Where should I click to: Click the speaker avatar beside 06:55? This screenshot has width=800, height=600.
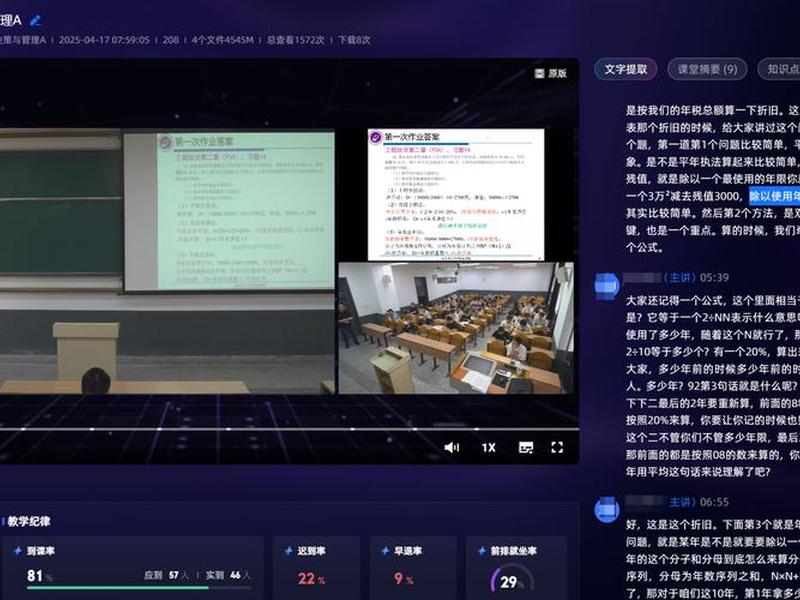tap(607, 510)
